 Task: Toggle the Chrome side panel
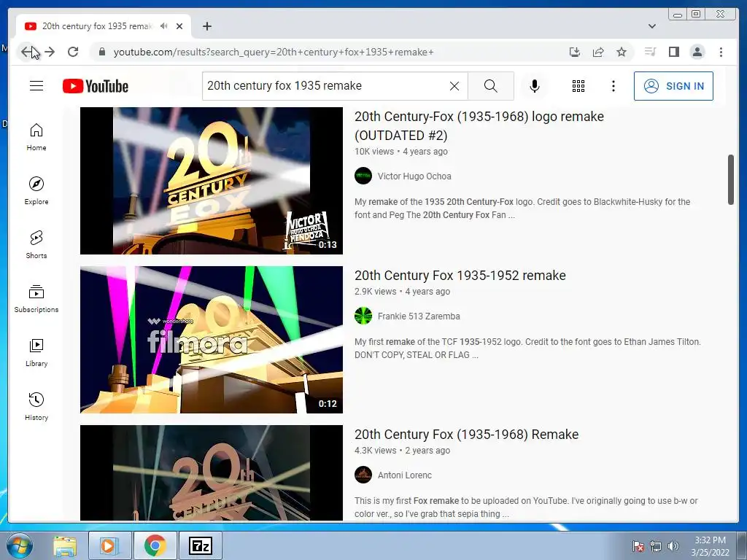(673, 52)
